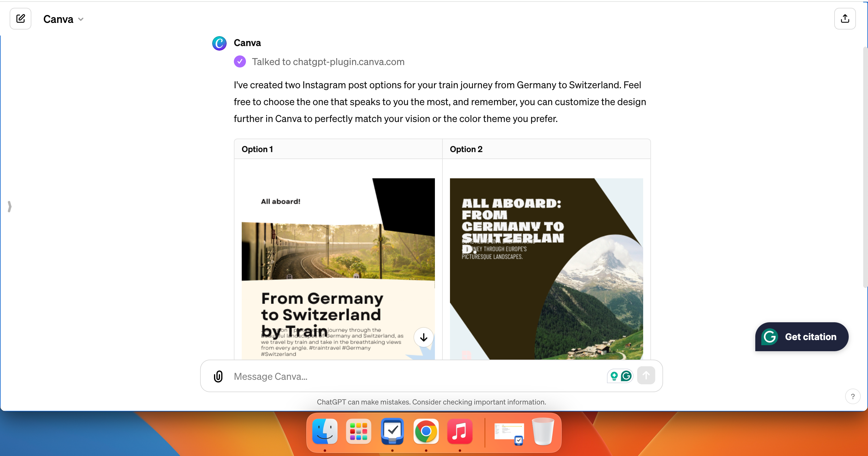Open Apple Music from the dock
This screenshot has width=868, height=456.
[x=459, y=432]
